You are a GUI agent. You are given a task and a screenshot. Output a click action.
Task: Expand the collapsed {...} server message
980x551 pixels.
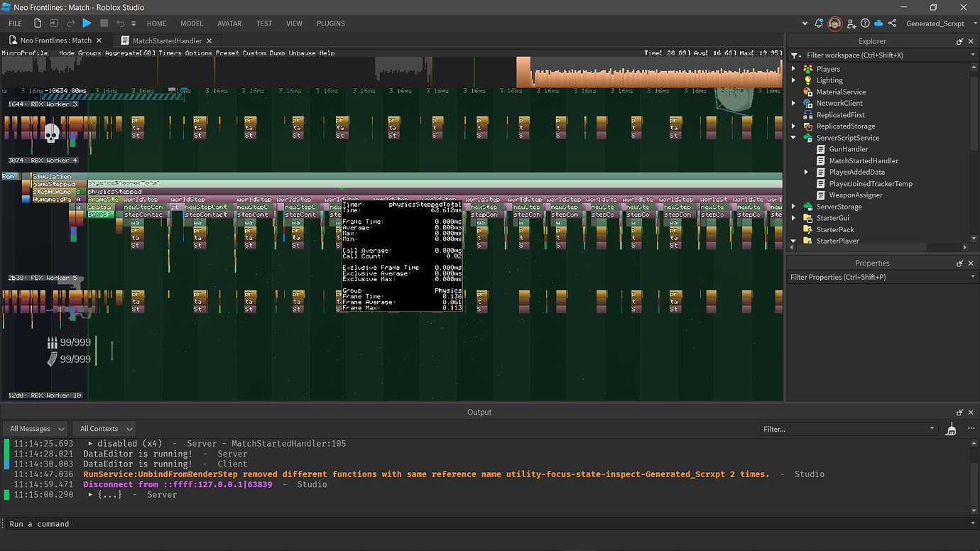(89, 494)
